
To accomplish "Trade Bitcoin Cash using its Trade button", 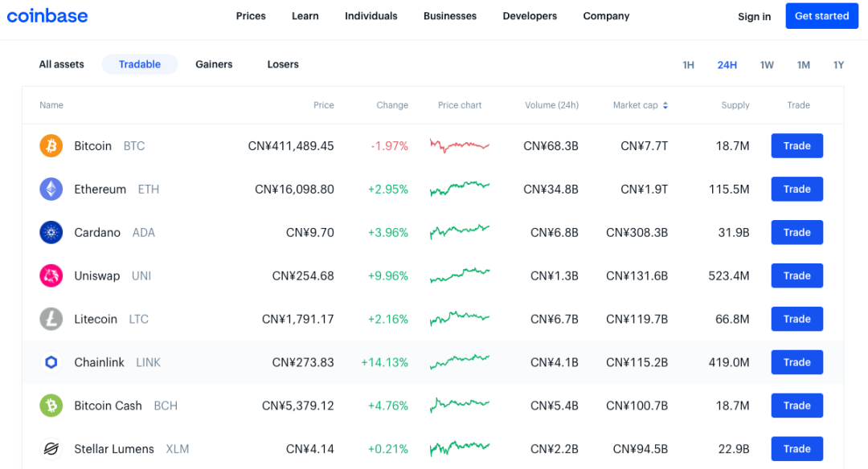I will (x=797, y=406).
